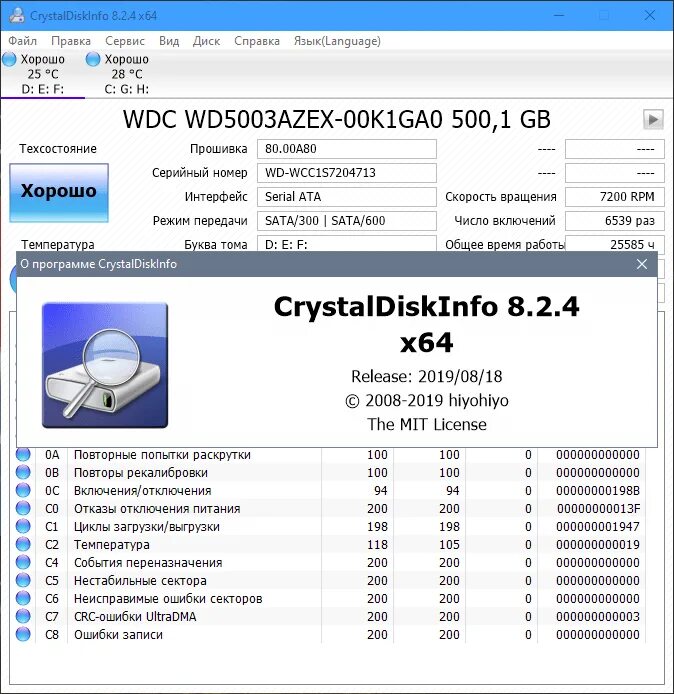Open the Правка menu
Screen dimensions: 674x694
(x=71, y=41)
